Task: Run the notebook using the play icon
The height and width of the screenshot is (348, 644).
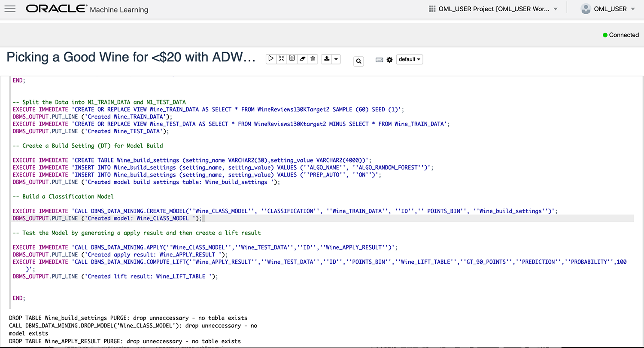Action: (271, 58)
